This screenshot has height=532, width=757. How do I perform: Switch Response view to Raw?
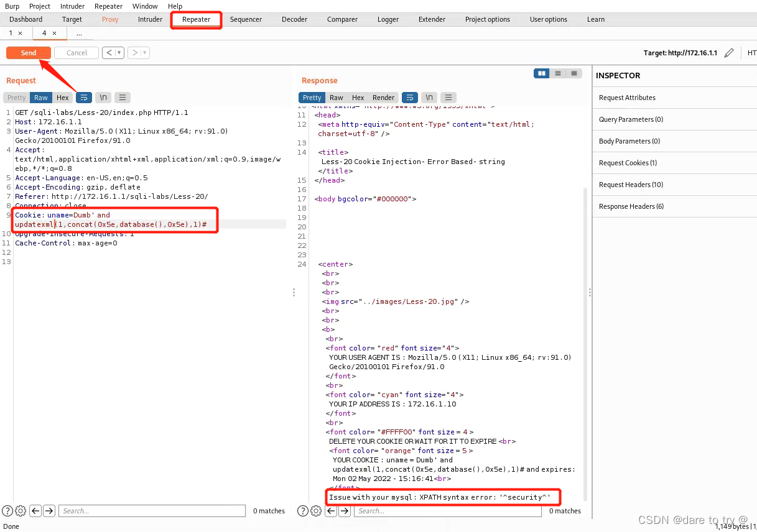[337, 98]
